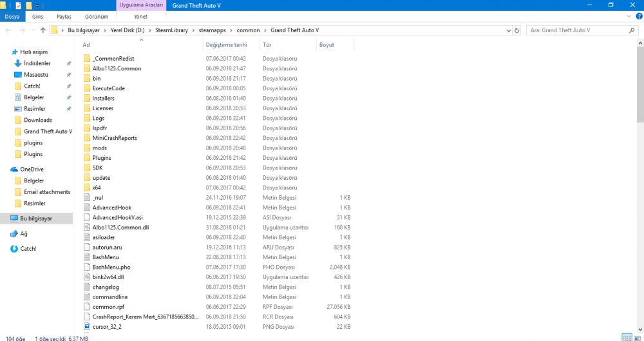Switch to the Giriş ribbon tab
Image resolution: width=644 pixels, height=341 pixels.
point(37,17)
